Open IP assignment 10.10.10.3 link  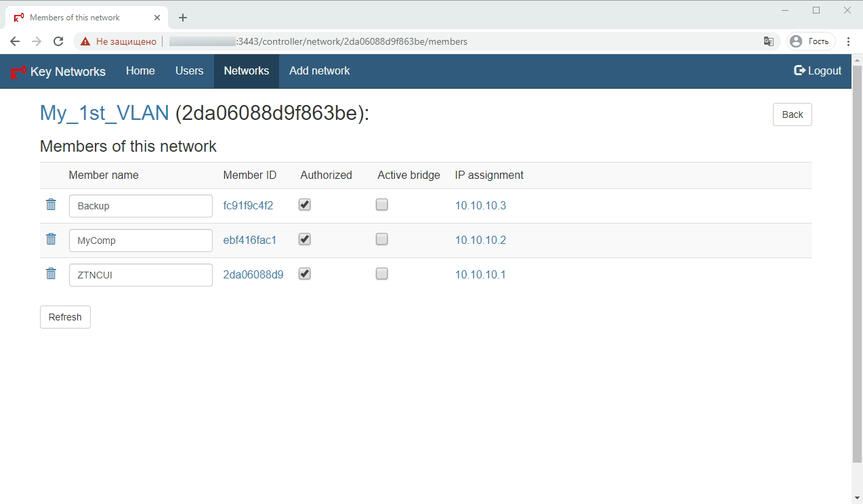(480, 205)
